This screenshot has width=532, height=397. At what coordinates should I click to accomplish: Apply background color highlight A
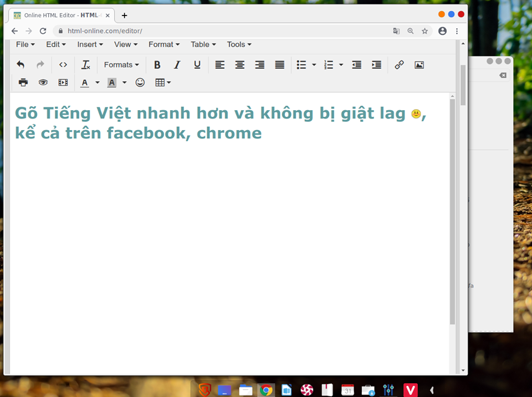coord(111,83)
